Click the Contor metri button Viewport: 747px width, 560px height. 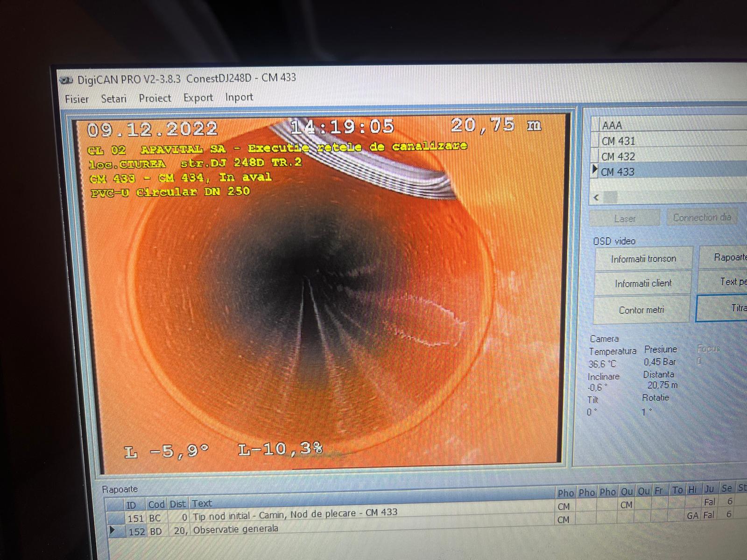pyautogui.click(x=641, y=310)
